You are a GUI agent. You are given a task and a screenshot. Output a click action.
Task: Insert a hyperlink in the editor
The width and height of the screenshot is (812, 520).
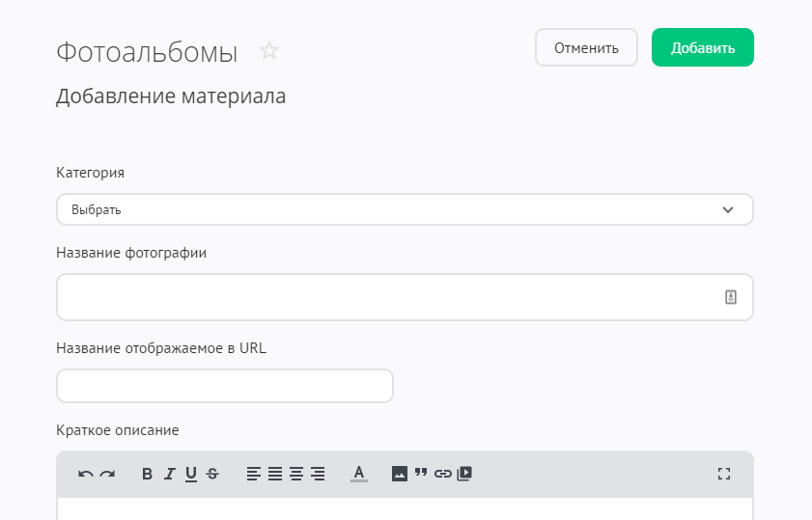point(442,474)
